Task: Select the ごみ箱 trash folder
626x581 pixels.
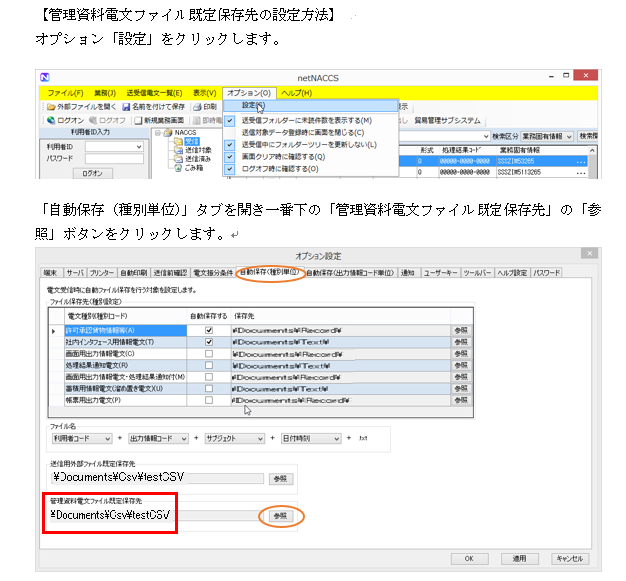Action: 179,168
